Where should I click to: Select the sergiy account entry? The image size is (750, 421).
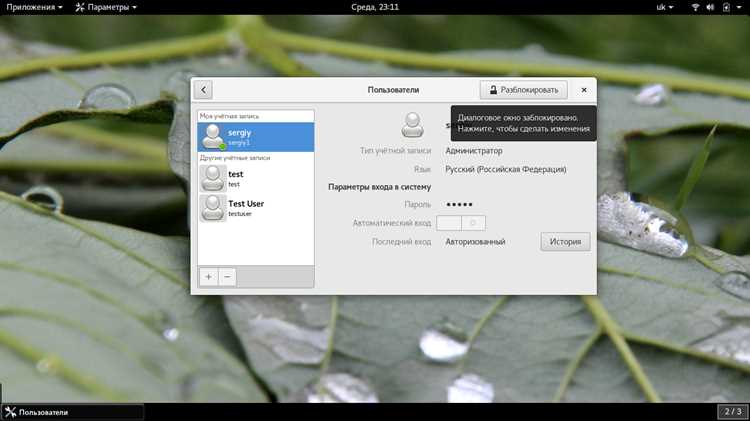point(256,137)
